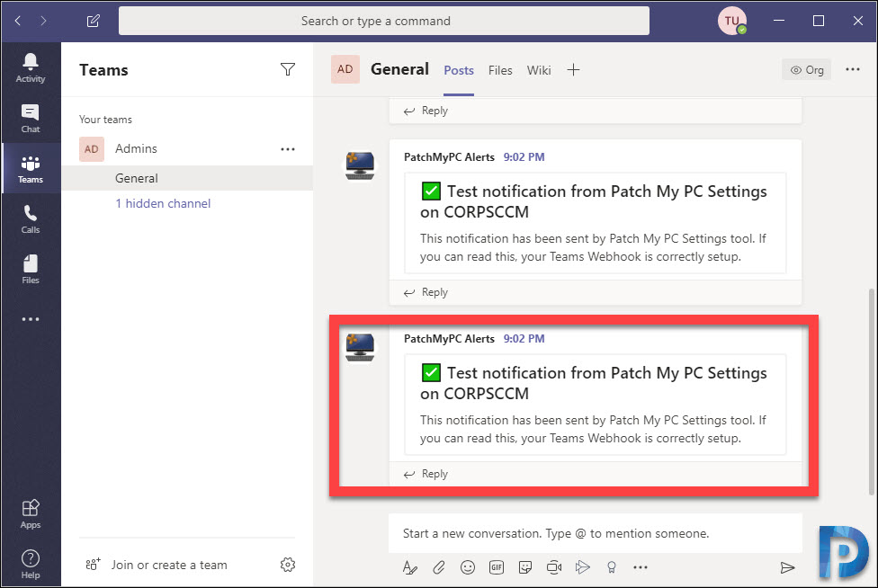878x588 pixels.
Task: Open the Chat section
Action: pyautogui.click(x=31, y=118)
